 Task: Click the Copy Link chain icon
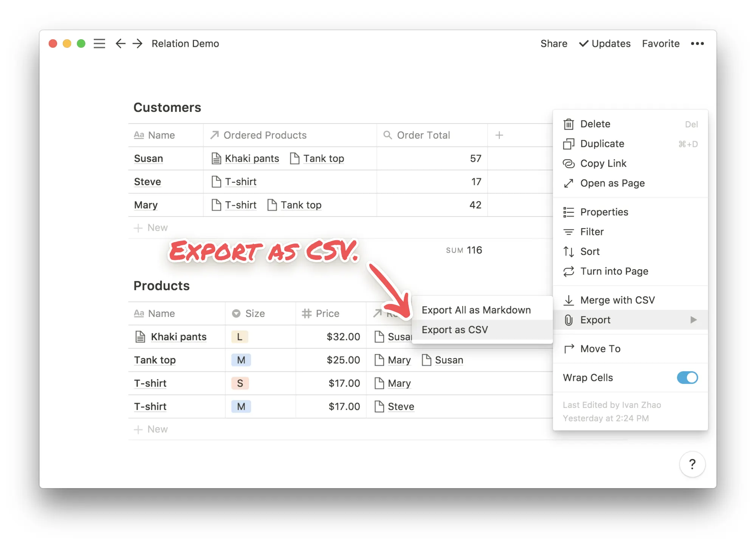[x=569, y=164]
